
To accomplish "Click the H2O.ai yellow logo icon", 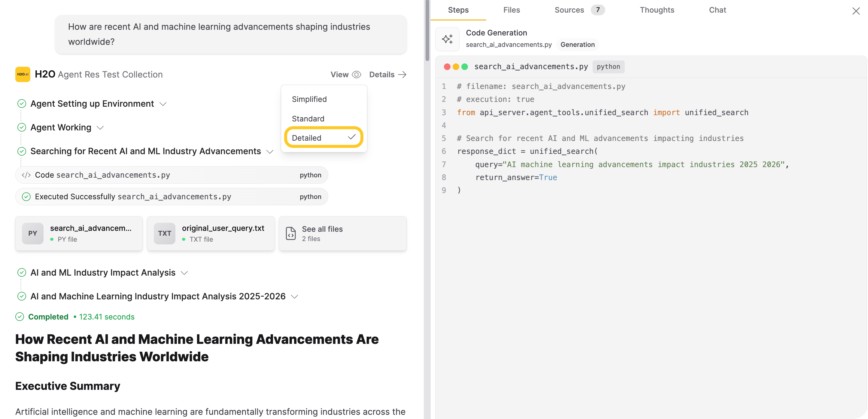I will pyautogui.click(x=23, y=74).
